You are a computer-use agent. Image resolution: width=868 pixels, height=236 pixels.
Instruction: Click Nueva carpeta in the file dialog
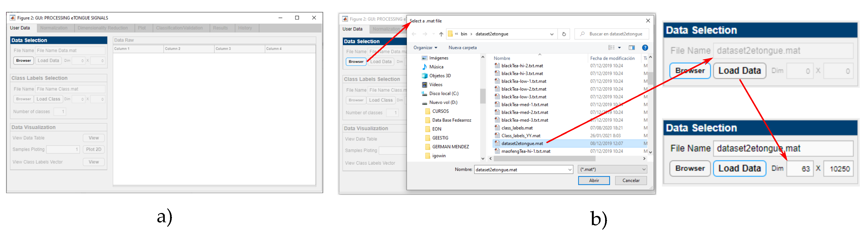pos(462,48)
